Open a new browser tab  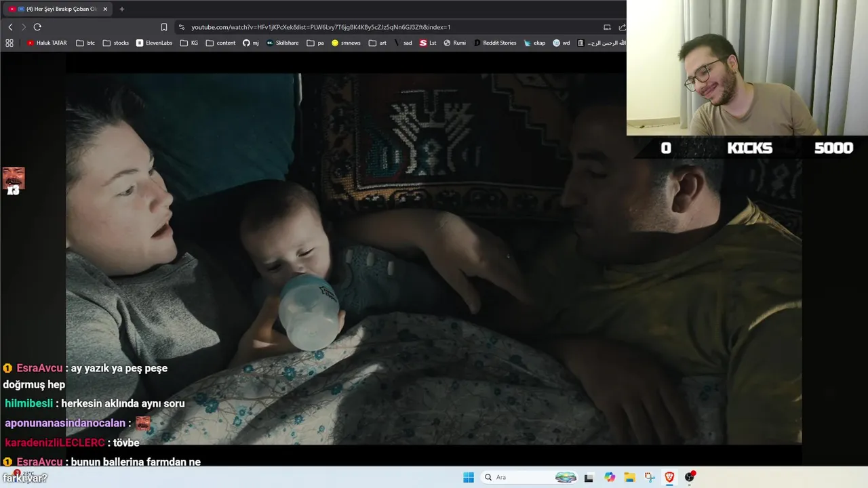tap(122, 9)
